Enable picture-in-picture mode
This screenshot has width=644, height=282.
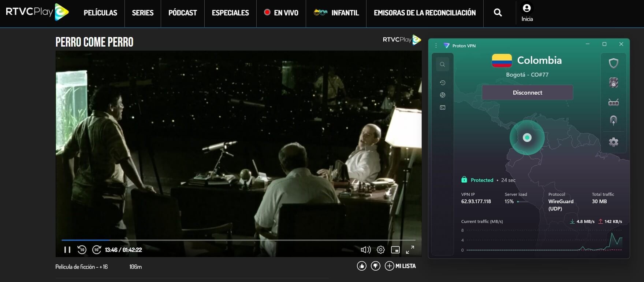click(395, 250)
